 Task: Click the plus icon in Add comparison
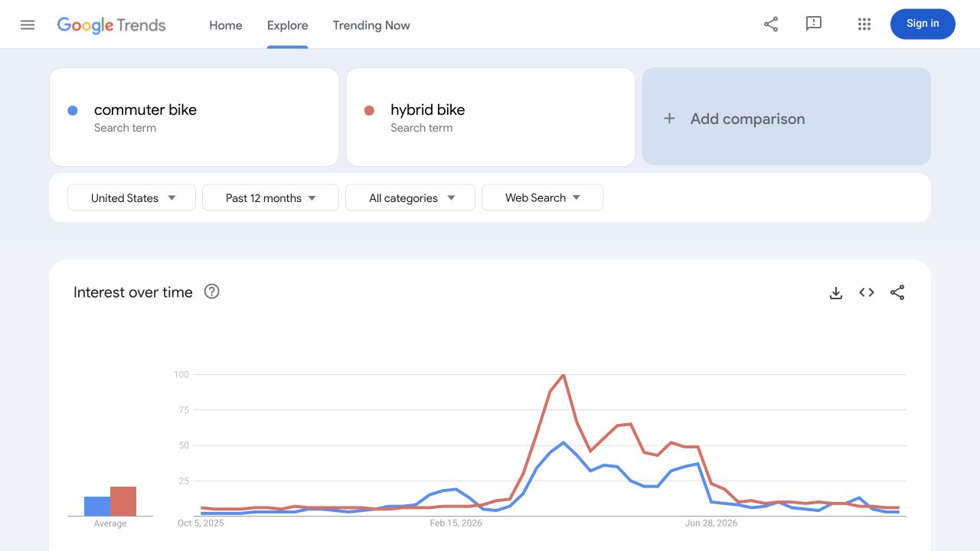click(669, 119)
